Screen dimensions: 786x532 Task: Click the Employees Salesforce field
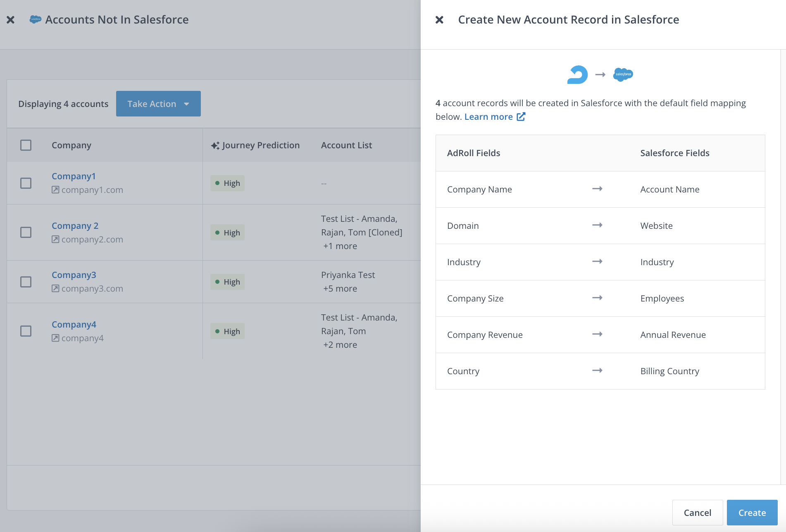[662, 299]
